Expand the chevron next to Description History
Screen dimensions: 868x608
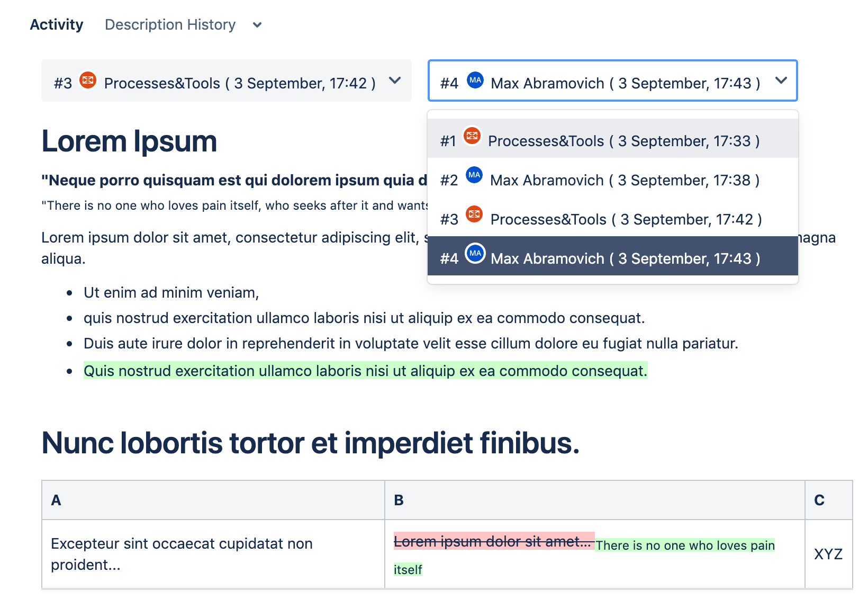[x=257, y=25]
